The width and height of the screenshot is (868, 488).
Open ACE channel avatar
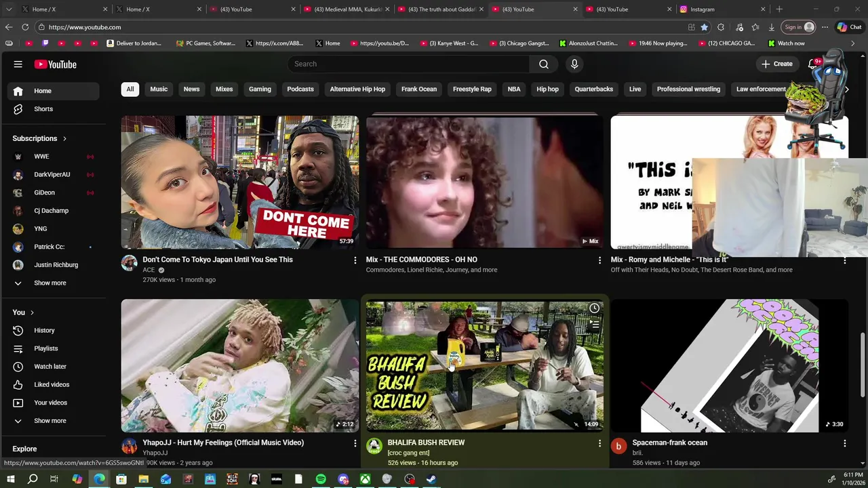tap(129, 263)
